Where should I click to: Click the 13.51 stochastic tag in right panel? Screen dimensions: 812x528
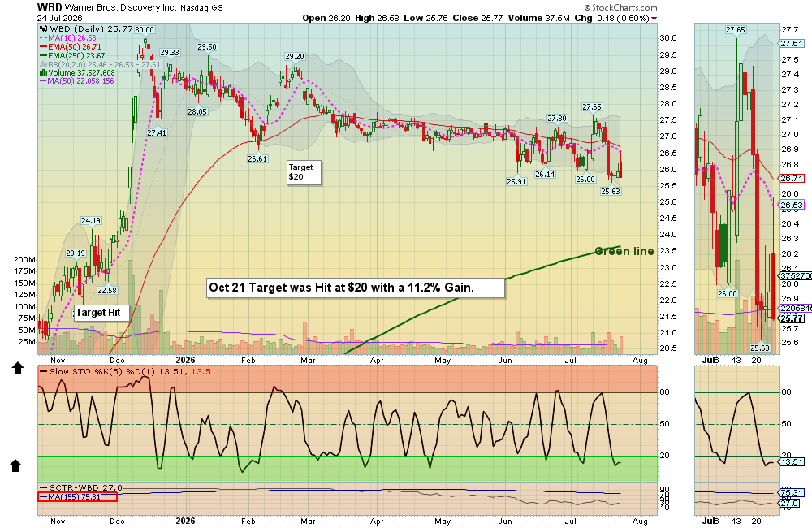pos(792,461)
